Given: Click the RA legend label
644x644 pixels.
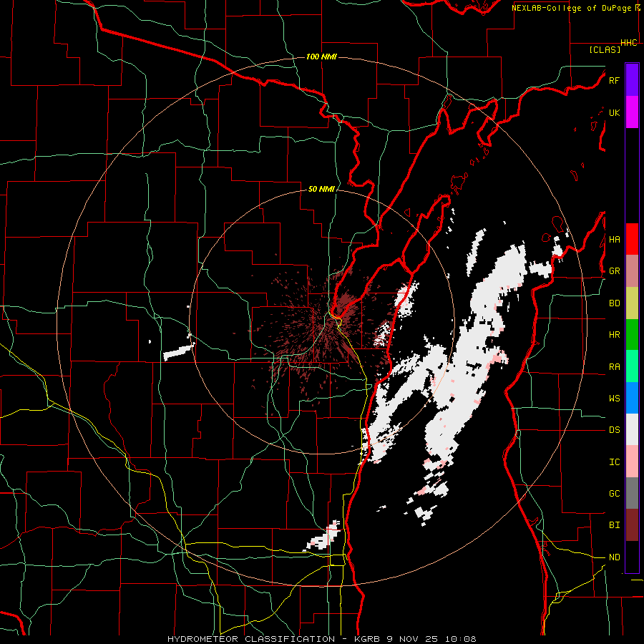Looking at the screenshot, I should pos(614,367).
